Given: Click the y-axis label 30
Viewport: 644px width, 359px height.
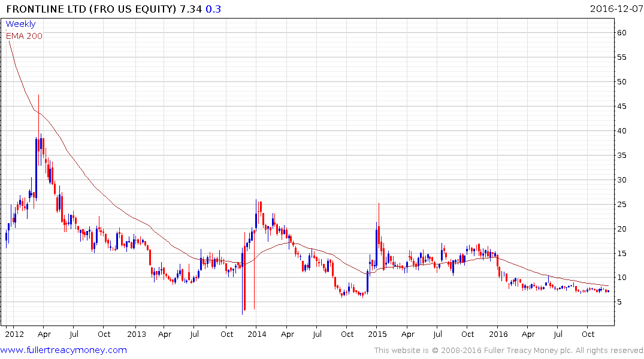Looking at the screenshot, I should point(621,180).
